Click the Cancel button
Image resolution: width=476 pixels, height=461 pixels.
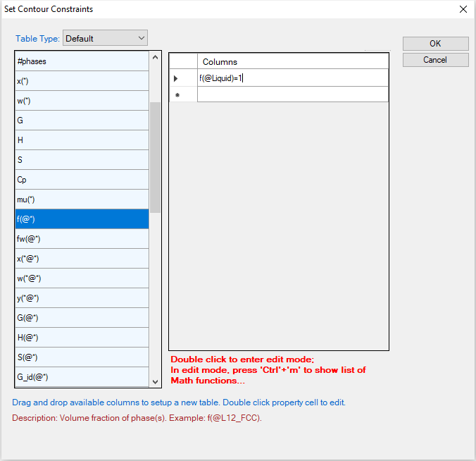click(435, 60)
